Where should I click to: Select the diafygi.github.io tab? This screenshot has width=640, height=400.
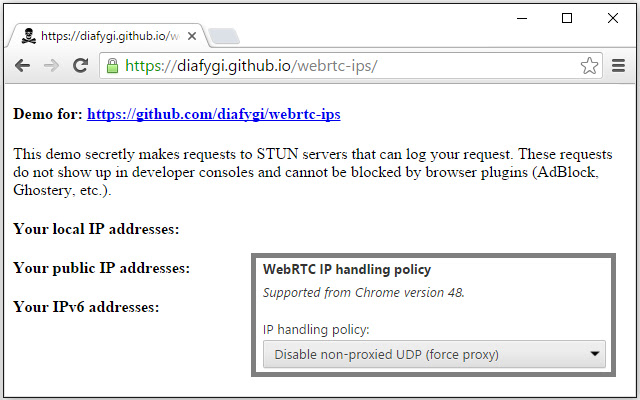point(110,35)
